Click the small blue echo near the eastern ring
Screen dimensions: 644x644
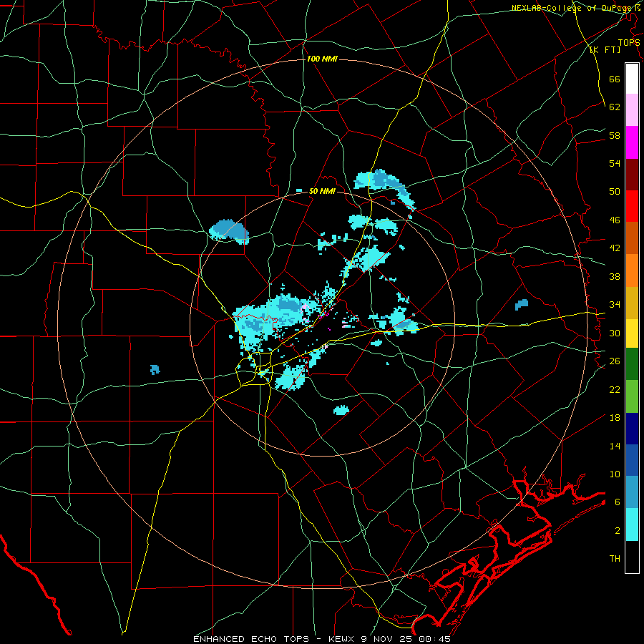(521, 305)
